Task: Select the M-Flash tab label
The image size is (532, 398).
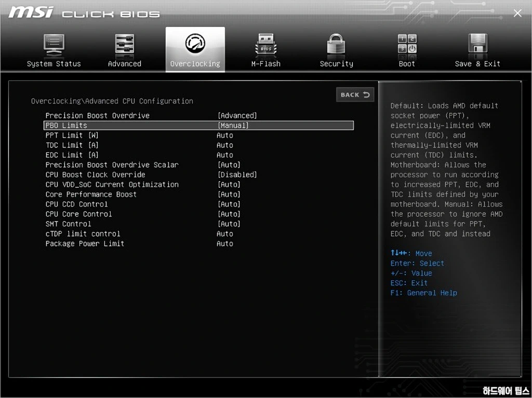Action: click(265, 64)
